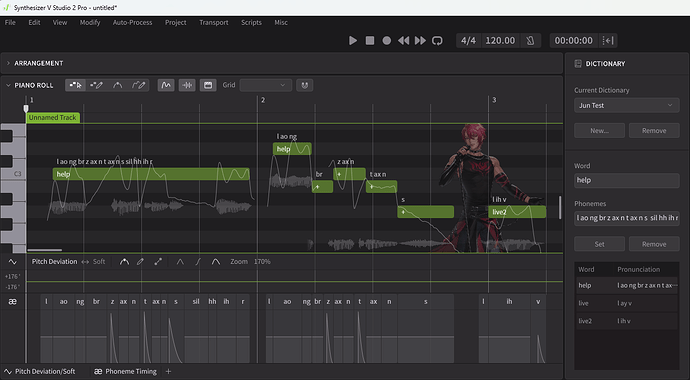Toggle the snap magnet icon
690x380 pixels.
305,85
